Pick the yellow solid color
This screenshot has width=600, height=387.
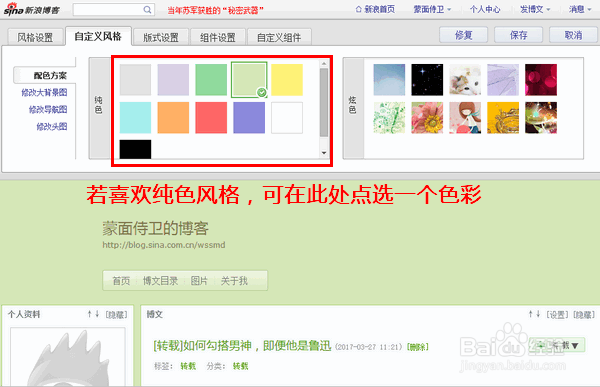pos(287,80)
